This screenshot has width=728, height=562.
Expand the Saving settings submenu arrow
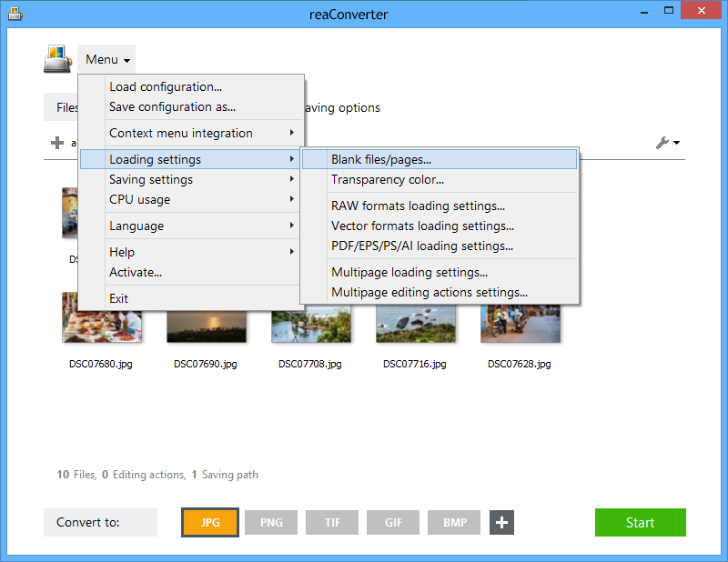291,179
